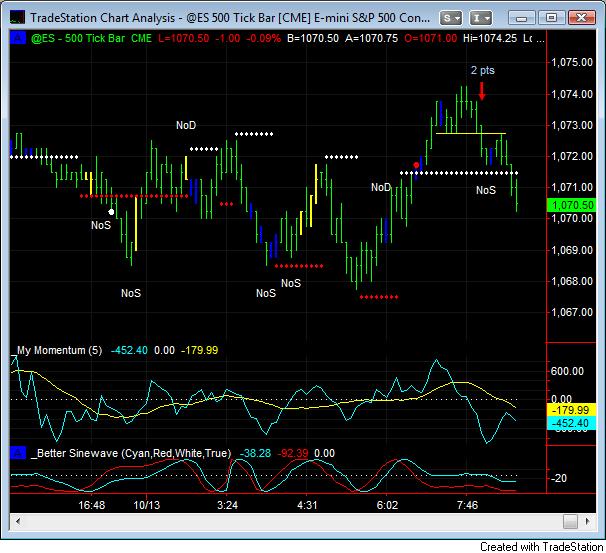Click the L=1070.50 last price readout
Screen dimensions: 606x553
click(x=184, y=38)
